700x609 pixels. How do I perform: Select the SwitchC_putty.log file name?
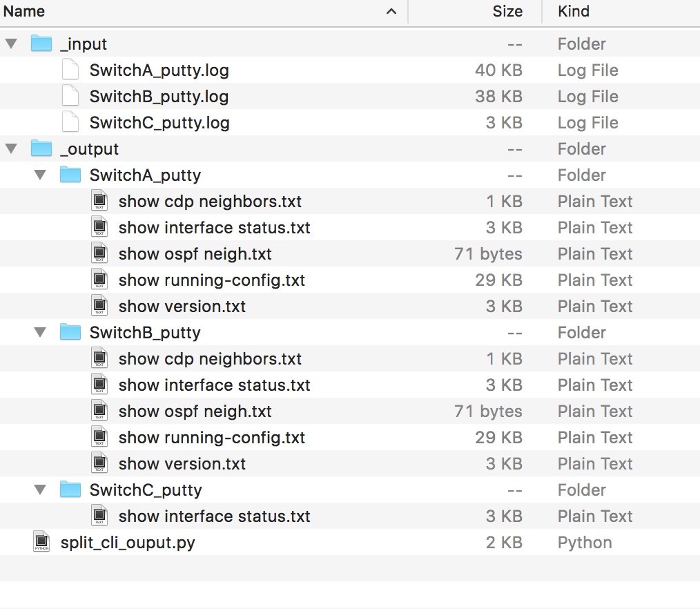coord(160,123)
